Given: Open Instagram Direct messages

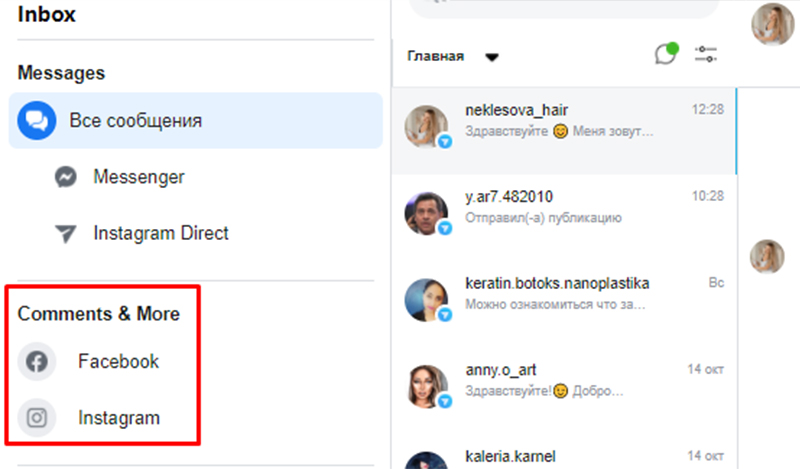Looking at the screenshot, I should point(161,233).
